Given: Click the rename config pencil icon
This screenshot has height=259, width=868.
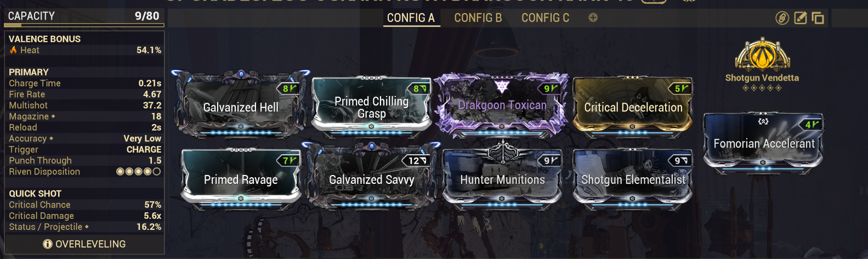Looking at the screenshot, I should click(x=801, y=18).
